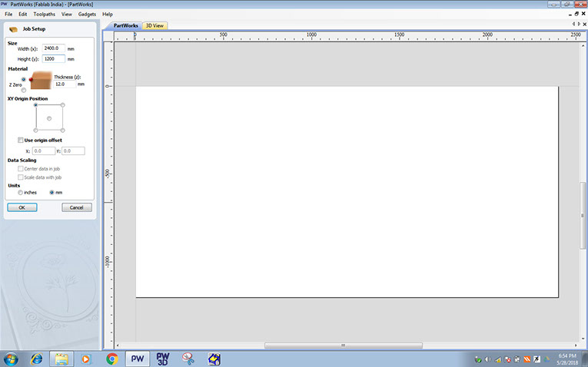The width and height of the screenshot is (588, 367).
Task: Click the horizontal scrollbar thumb
Action: tap(343, 346)
